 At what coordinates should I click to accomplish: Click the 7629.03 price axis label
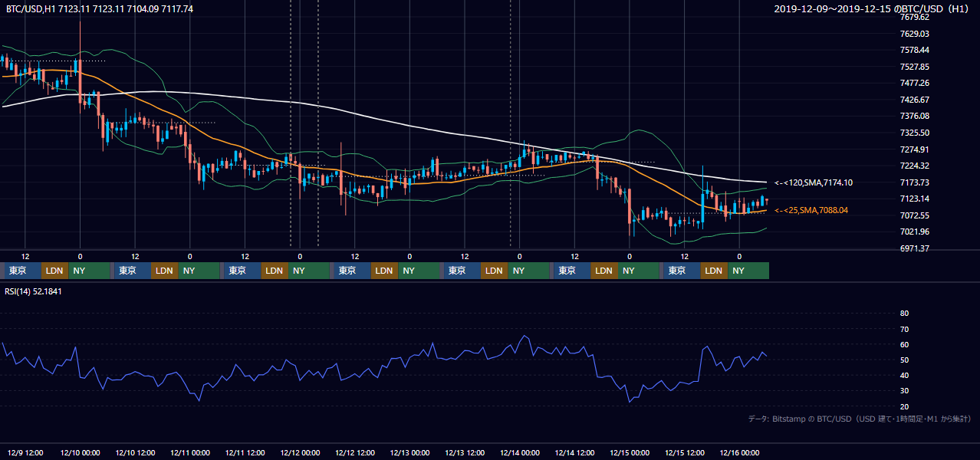(x=915, y=34)
